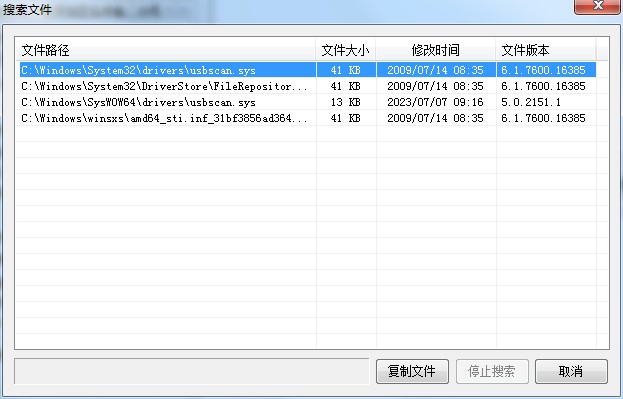Click the 41 KB cell in the highlighted row
The height and width of the screenshot is (399, 623).
click(x=345, y=70)
